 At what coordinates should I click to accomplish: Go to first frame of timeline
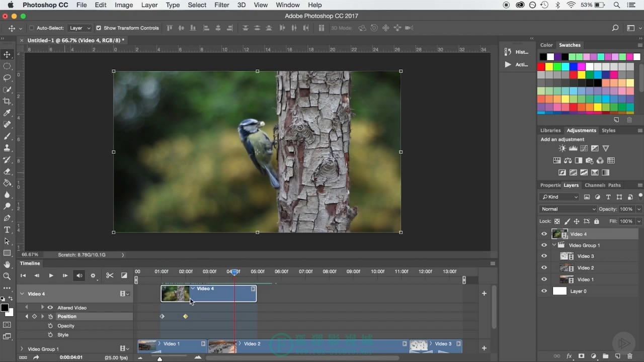click(x=23, y=276)
